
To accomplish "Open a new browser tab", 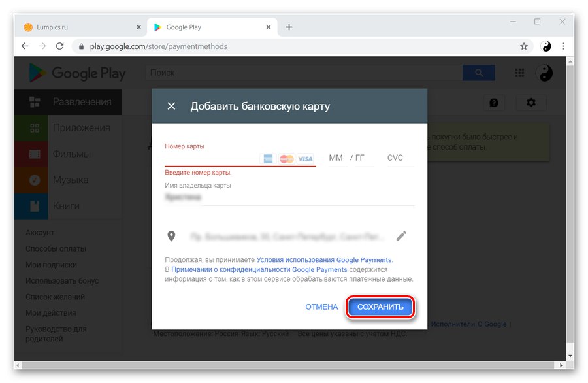I will click(x=289, y=27).
